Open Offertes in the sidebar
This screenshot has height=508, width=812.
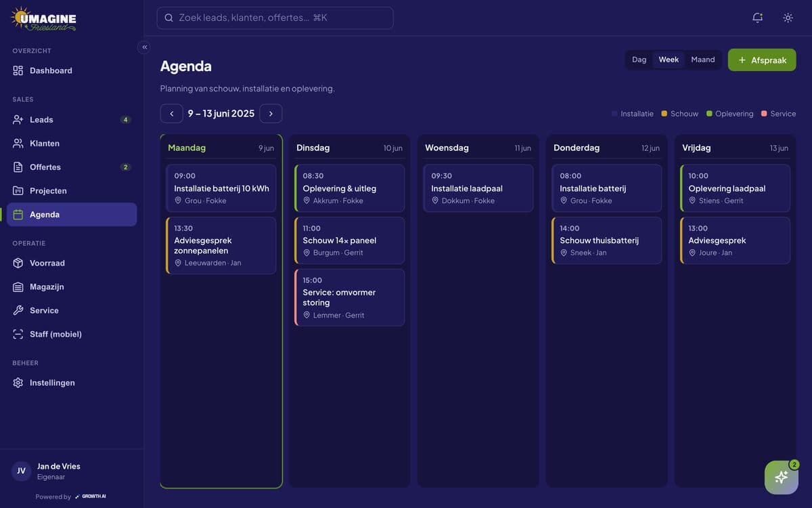[x=72, y=167]
